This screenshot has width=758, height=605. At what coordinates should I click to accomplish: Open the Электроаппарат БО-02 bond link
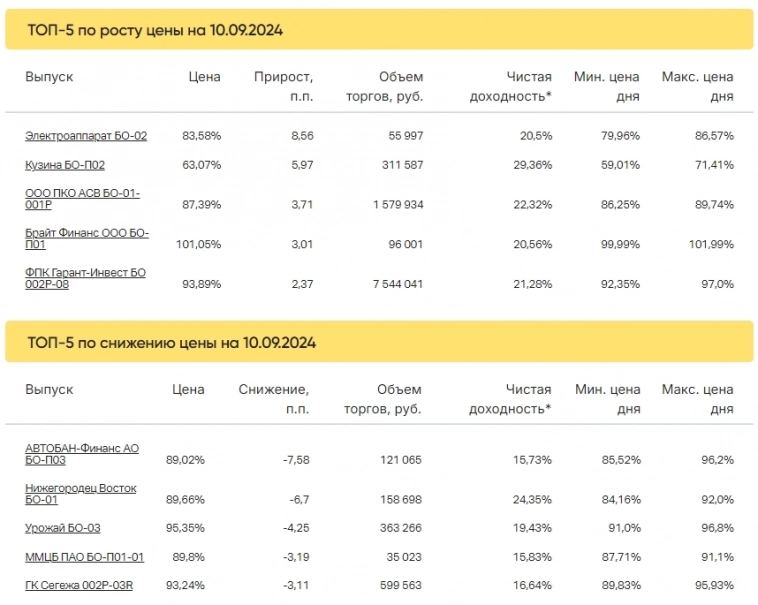pos(86,136)
